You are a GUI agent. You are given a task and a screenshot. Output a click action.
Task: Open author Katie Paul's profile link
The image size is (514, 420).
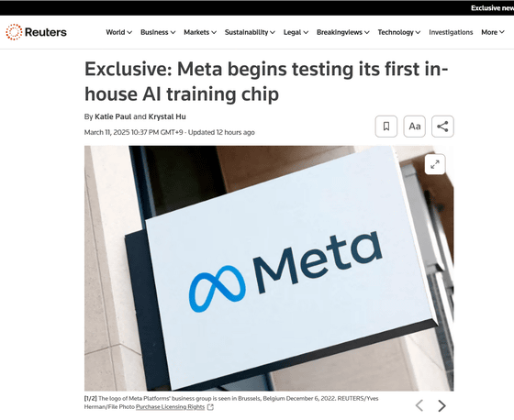(x=113, y=116)
